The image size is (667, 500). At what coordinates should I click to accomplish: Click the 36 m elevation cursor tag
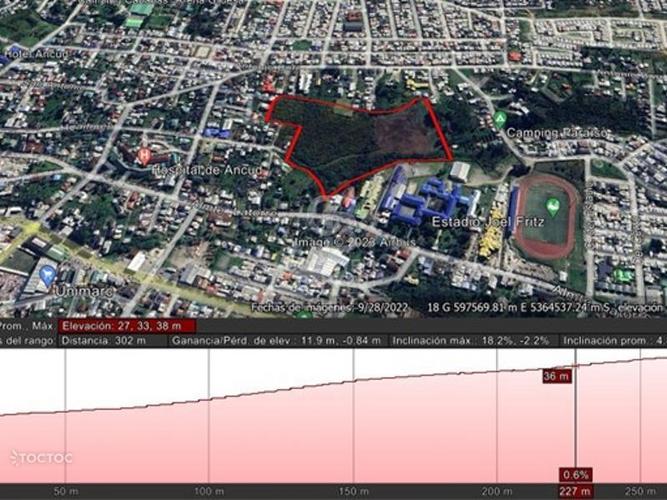556,376
